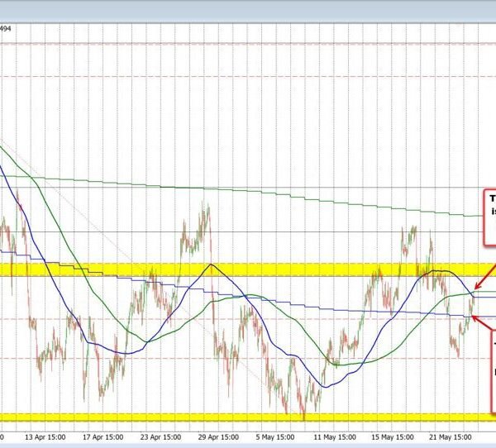Click the '15 May 15:00' time axis label
Screen dimensions: 496x448
tap(392, 437)
